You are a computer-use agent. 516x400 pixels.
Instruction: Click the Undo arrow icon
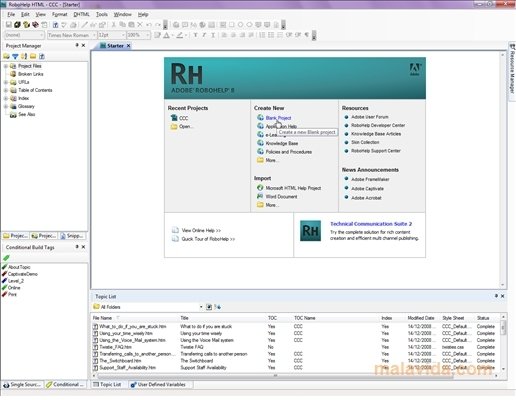tap(149, 24)
